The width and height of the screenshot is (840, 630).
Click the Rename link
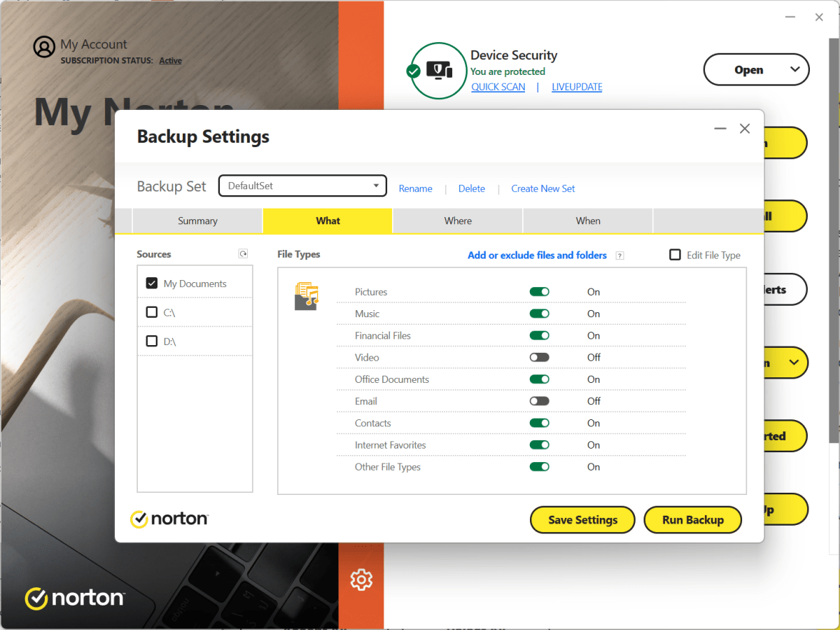pyautogui.click(x=416, y=188)
